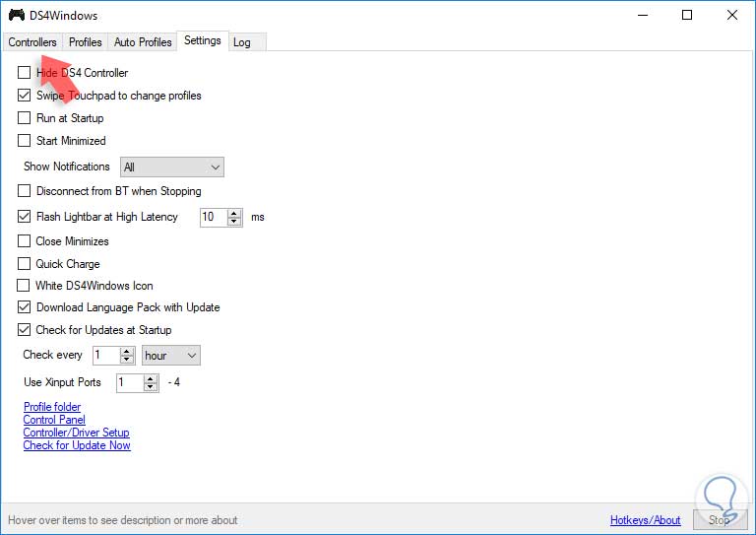Open the Profile folder link
The height and width of the screenshot is (535, 756).
pyautogui.click(x=52, y=407)
